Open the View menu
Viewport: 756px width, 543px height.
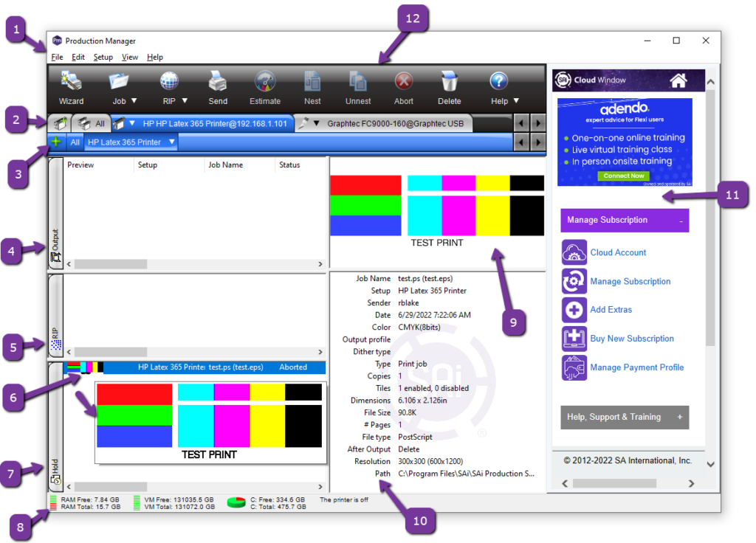[x=130, y=57]
